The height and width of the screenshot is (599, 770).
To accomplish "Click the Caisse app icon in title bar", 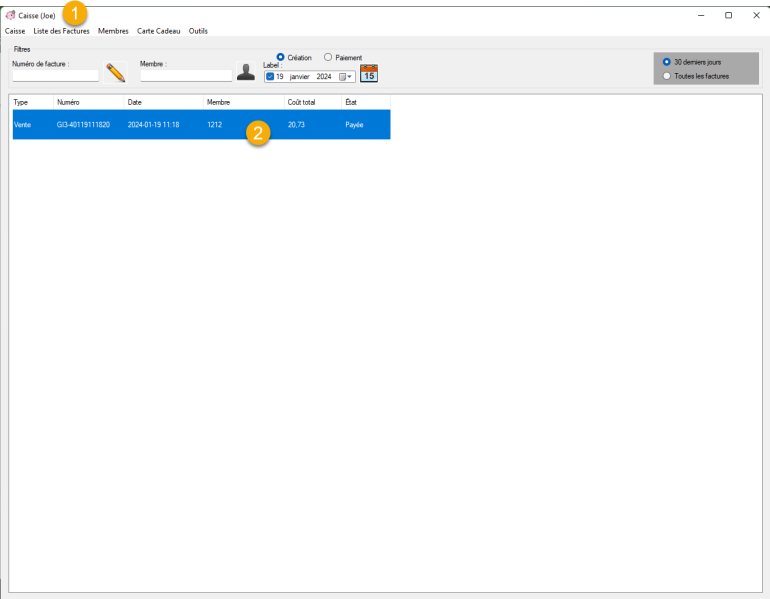I will click(x=10, y=15).
